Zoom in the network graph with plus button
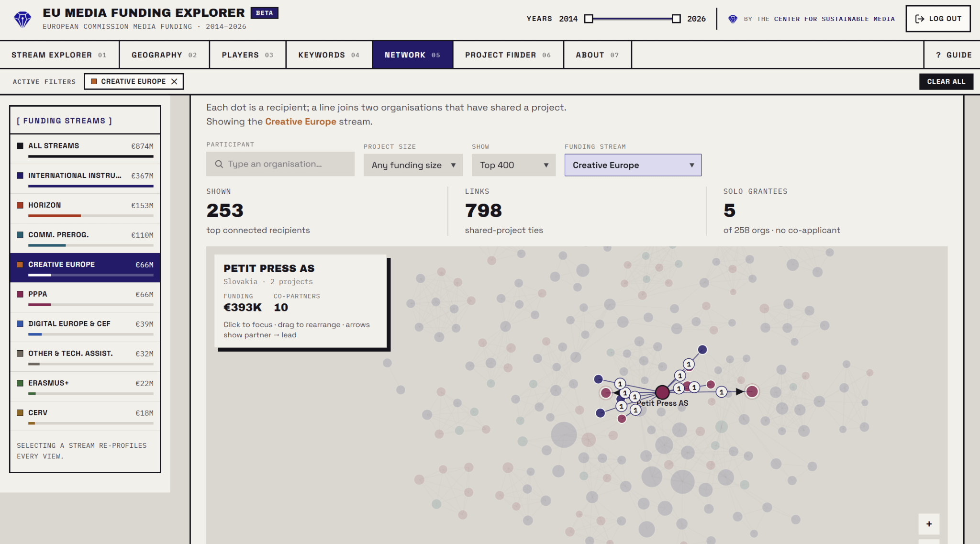This screenshot has height=544, width=980. tap(929, 524)
